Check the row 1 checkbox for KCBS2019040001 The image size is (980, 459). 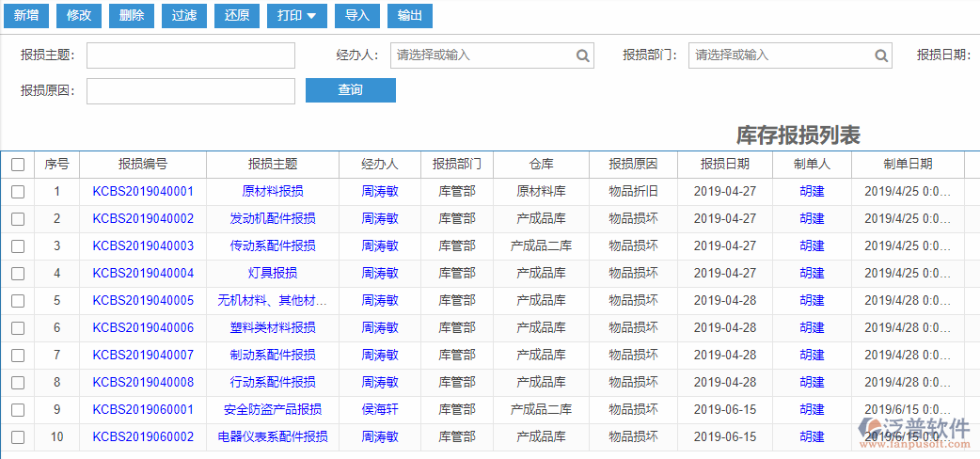click(x=18, y=192)
